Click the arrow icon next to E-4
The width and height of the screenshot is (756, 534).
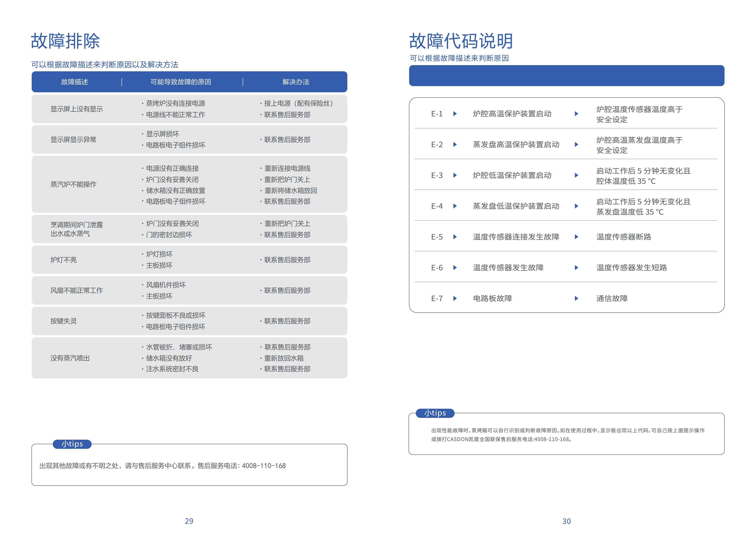(x=455, y=206)
